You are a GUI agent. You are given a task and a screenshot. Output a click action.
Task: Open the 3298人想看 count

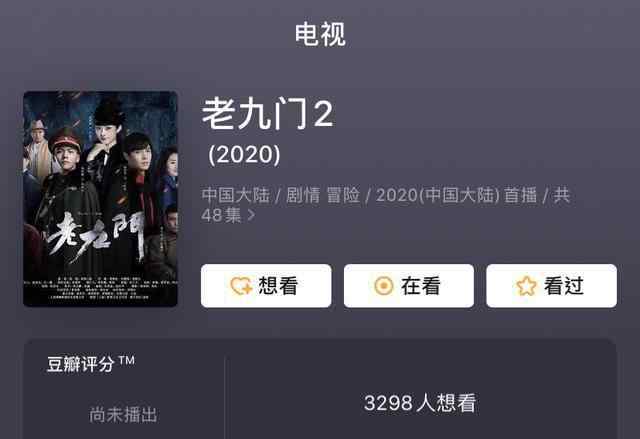(x=420, y=403)
